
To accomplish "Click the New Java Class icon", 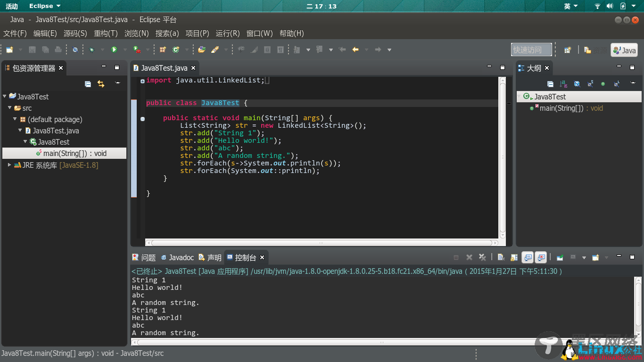I will [176, 49].
